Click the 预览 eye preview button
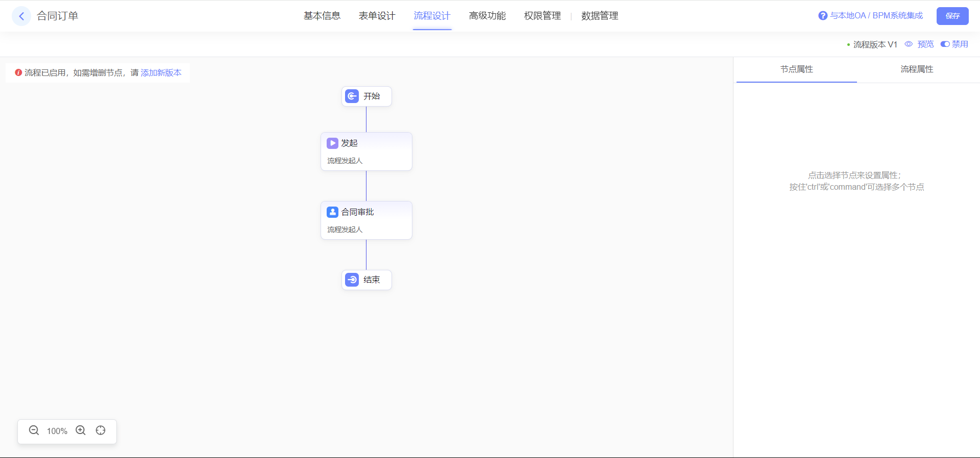 (x=919, y=44)
